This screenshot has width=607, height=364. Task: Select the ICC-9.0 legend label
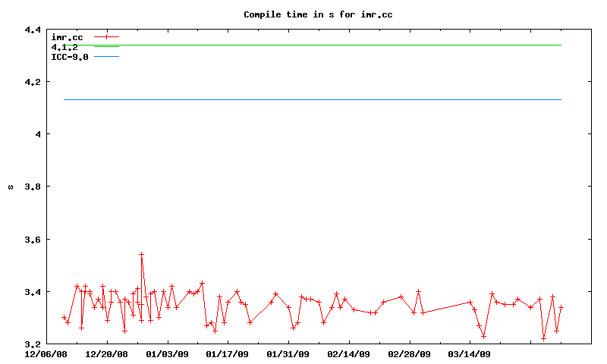70,57
